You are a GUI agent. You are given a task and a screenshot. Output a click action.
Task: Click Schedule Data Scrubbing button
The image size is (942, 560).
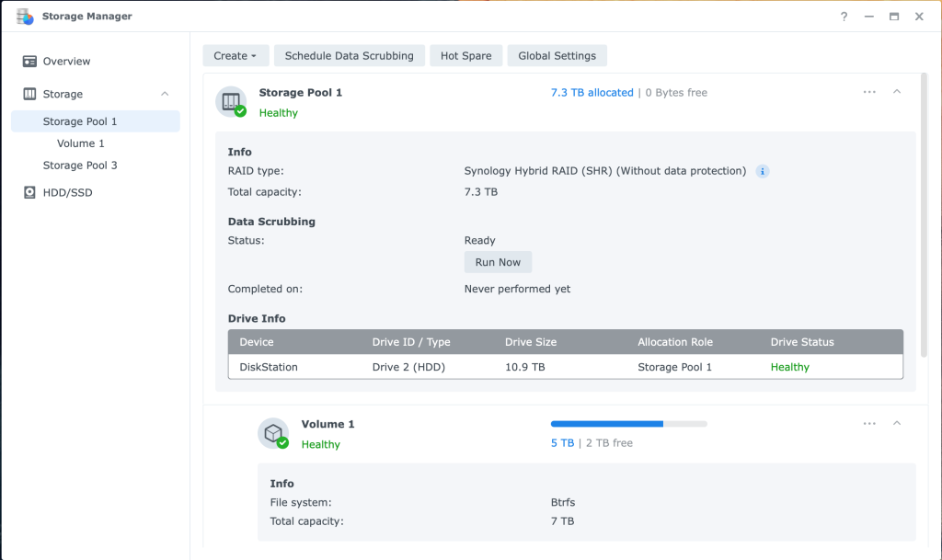coord(349,56)
